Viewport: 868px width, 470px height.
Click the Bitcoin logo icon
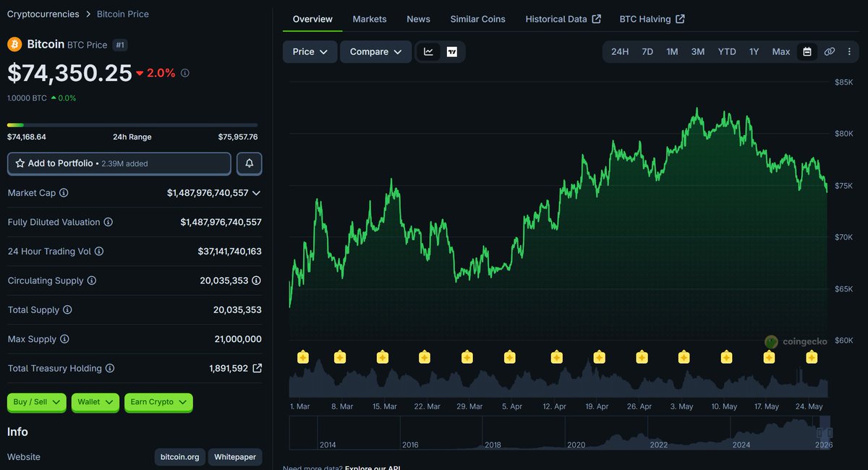pyautogui.click(x=14, y=44)
